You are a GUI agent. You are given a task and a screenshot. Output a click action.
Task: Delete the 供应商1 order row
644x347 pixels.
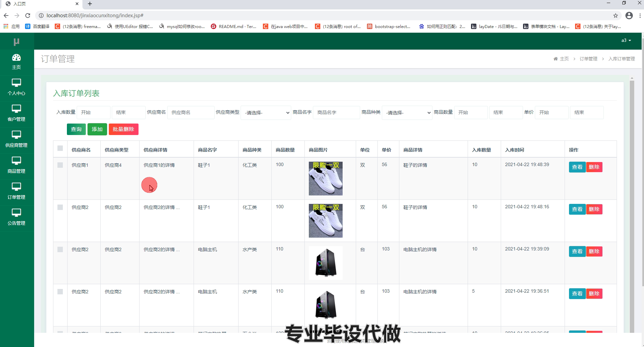click(x=594, y=167)
